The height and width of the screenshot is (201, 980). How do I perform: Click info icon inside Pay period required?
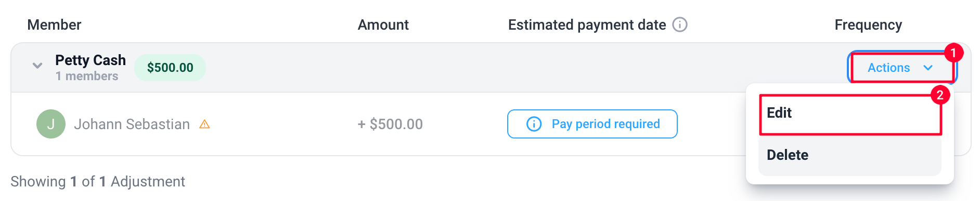534,124
